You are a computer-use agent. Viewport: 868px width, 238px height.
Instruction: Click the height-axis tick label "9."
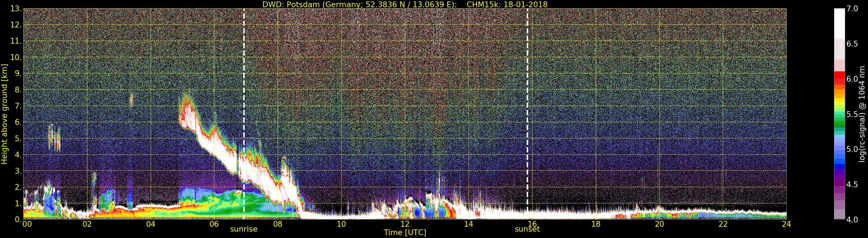(18, 73)
